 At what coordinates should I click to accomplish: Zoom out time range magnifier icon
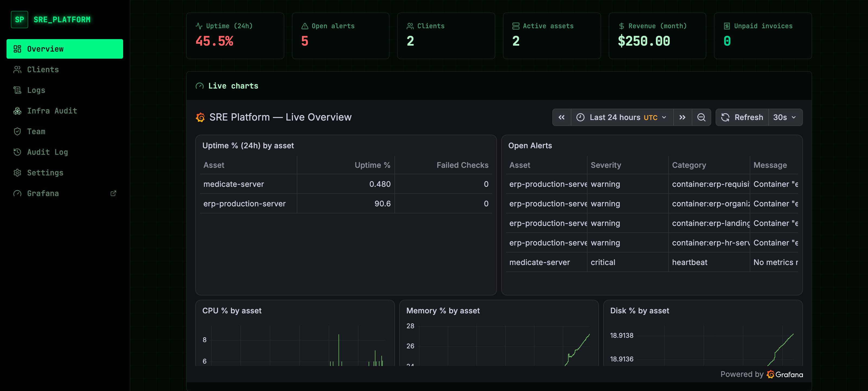(x=701, y=117)
